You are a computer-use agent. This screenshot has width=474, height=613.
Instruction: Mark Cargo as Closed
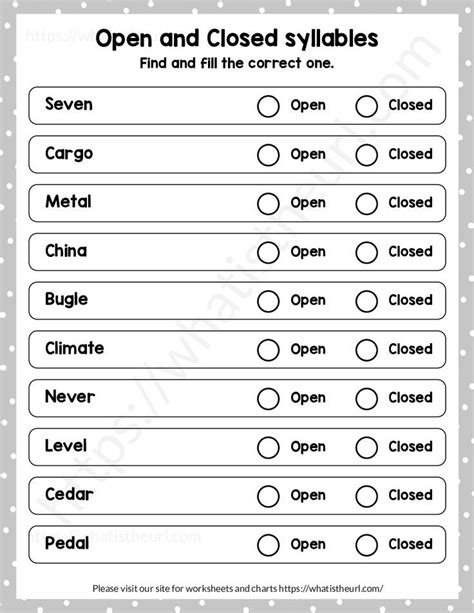366,155
